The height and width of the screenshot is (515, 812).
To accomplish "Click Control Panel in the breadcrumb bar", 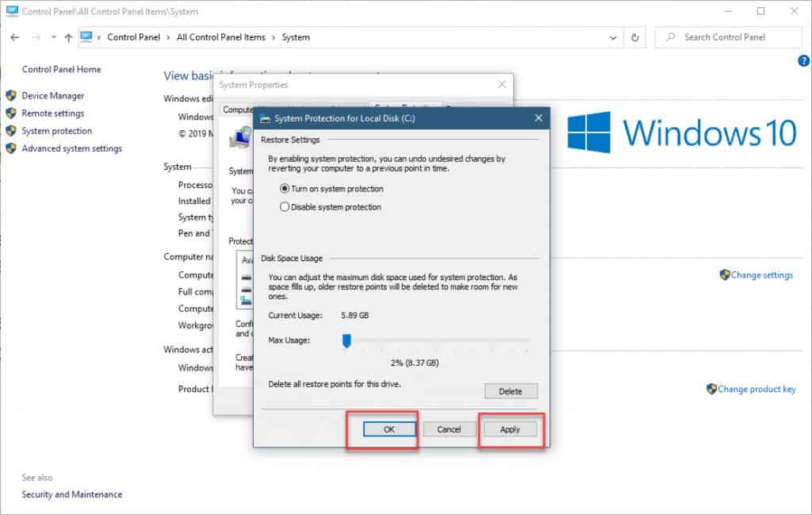I will click(134, 37).
